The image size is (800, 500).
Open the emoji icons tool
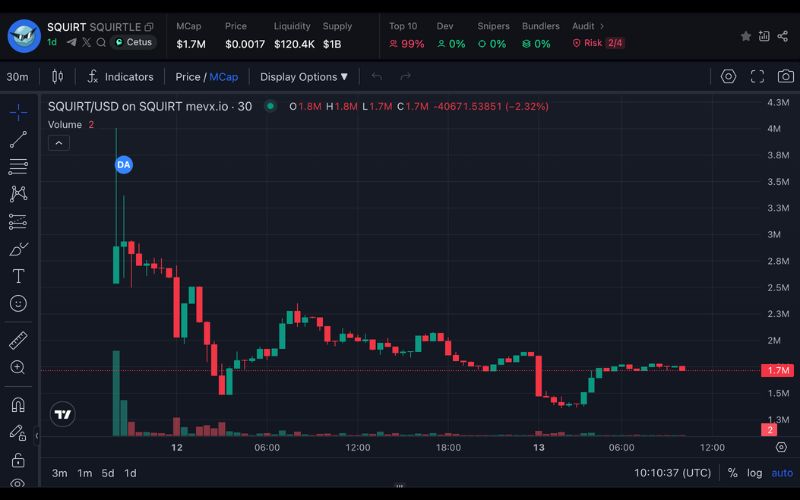point(18,304)
